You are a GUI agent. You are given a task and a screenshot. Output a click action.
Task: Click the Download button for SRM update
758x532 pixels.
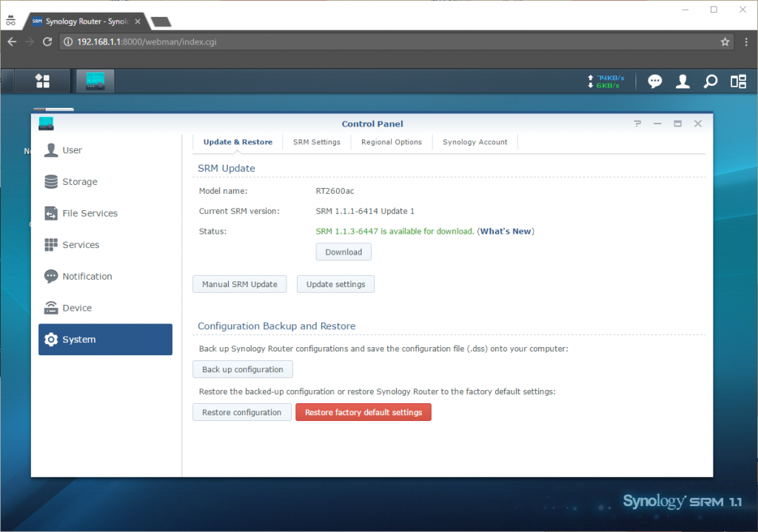tap(343, 252)
